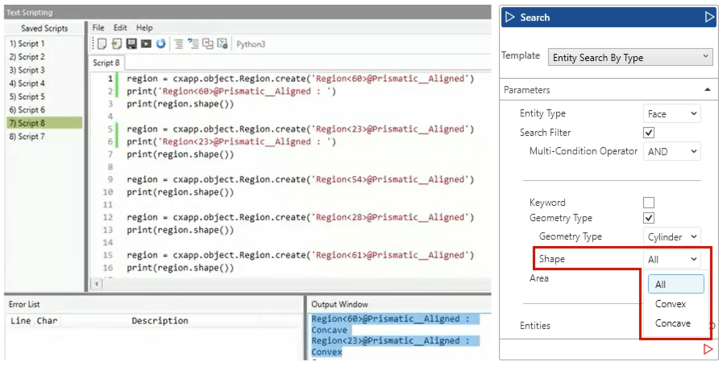The image size is (723, 366).
Task: Choose All in the Shape option list
Action: click(676, 284)
